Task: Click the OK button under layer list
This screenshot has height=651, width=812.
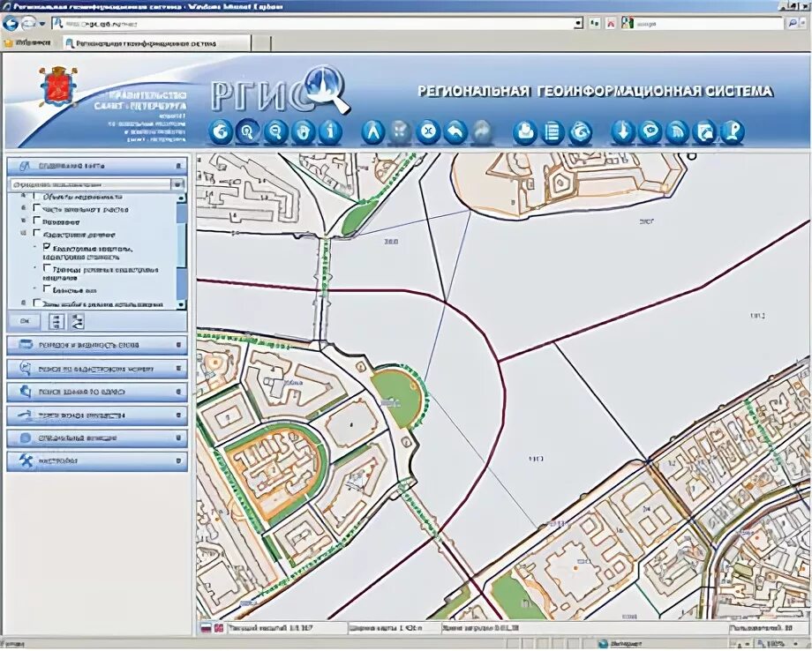Action: (25, 321)
